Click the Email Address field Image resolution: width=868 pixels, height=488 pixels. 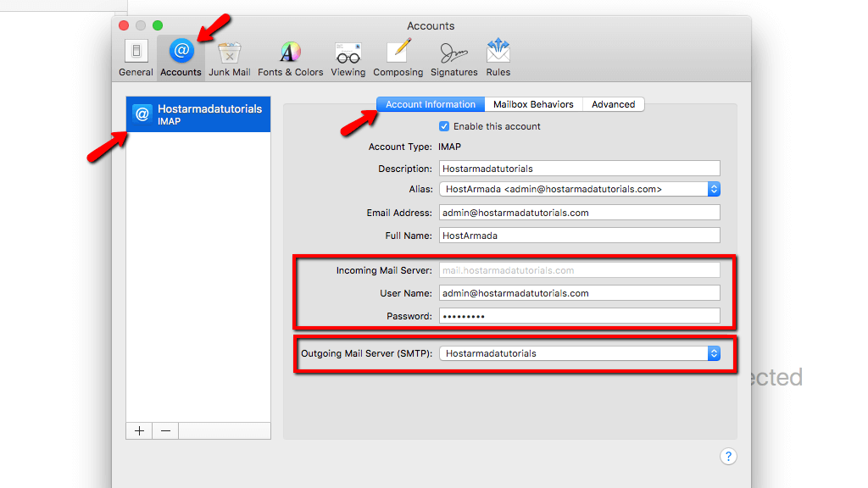pos(580,213)
